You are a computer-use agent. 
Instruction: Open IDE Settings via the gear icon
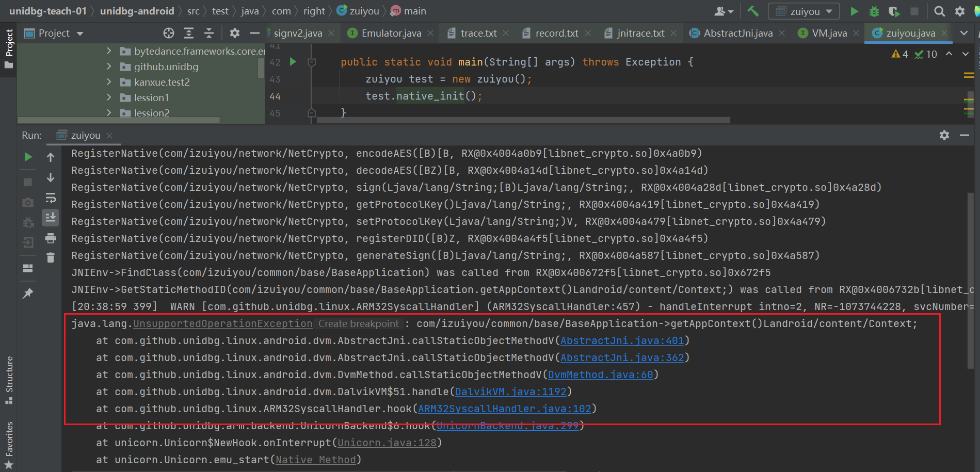click(x=959, y=11)
